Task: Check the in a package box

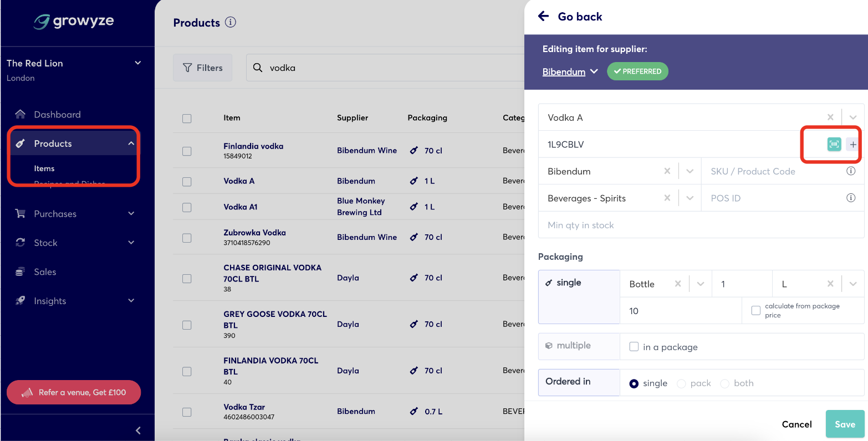Action: (x=634, y=347)
